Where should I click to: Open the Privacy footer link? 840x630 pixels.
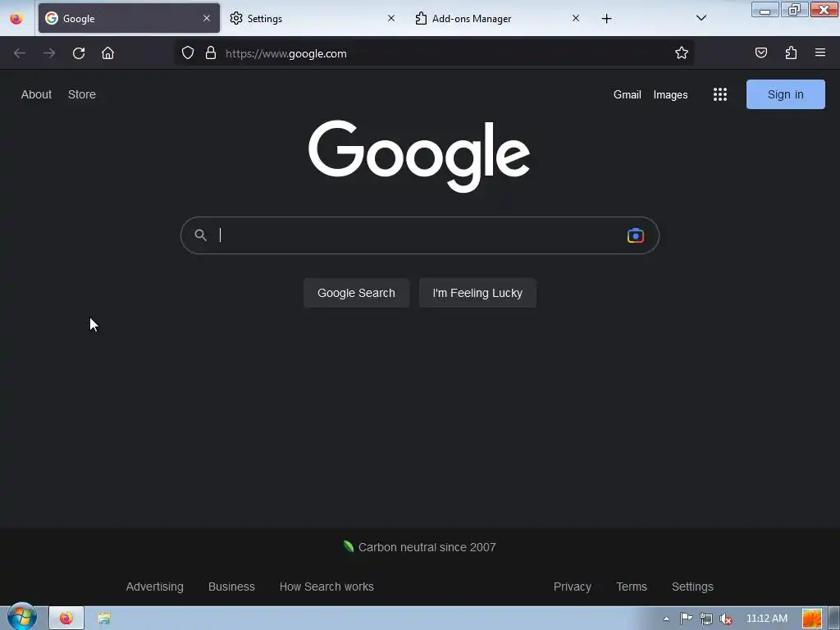(572, 587)
